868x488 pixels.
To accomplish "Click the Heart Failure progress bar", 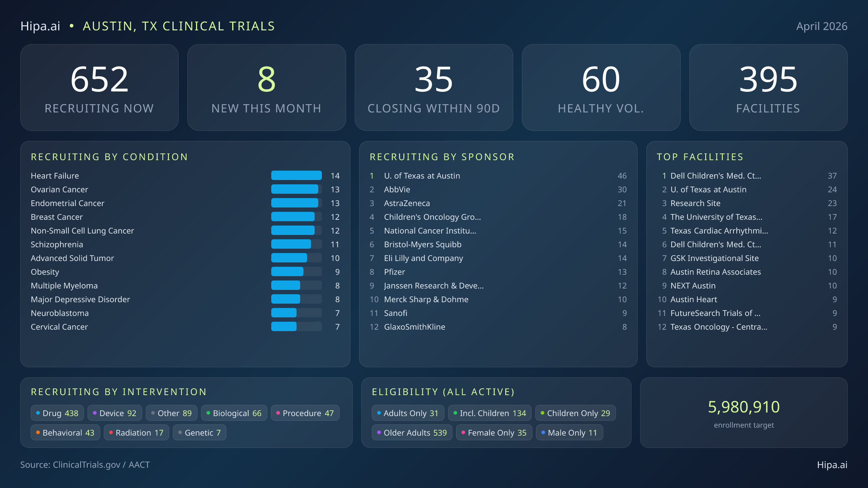I will click(x=297, y=176).
